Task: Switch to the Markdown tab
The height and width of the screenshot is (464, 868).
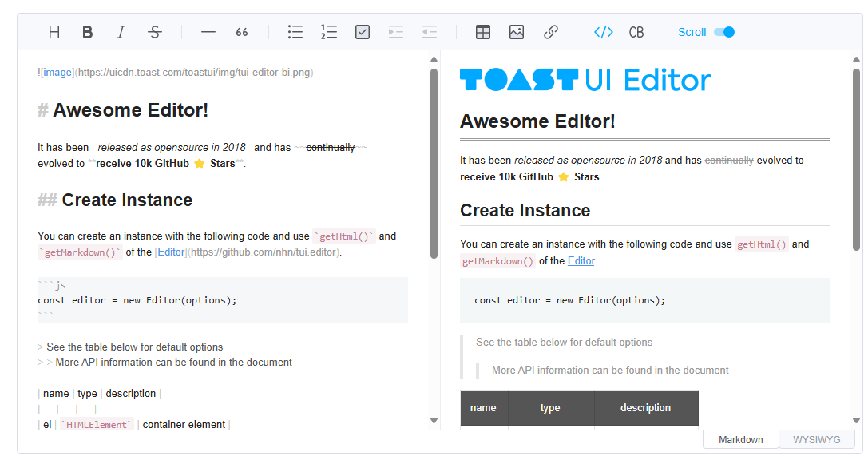Action: pos(740,439)
